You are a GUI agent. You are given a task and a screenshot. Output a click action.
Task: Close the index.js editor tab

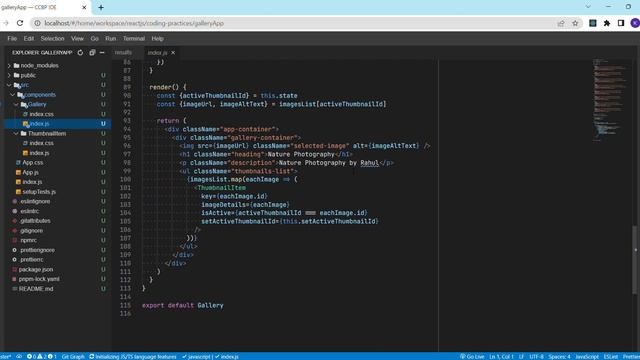[173, 53]
